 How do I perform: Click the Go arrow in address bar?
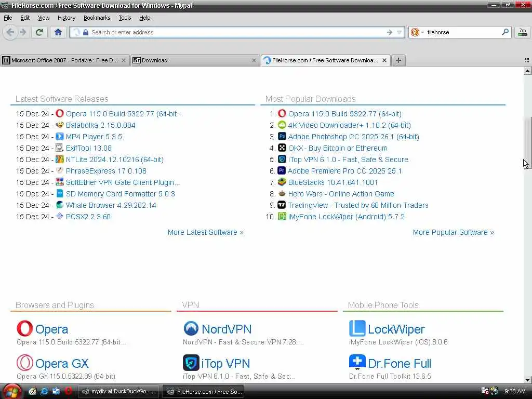(x=390, y=32)
